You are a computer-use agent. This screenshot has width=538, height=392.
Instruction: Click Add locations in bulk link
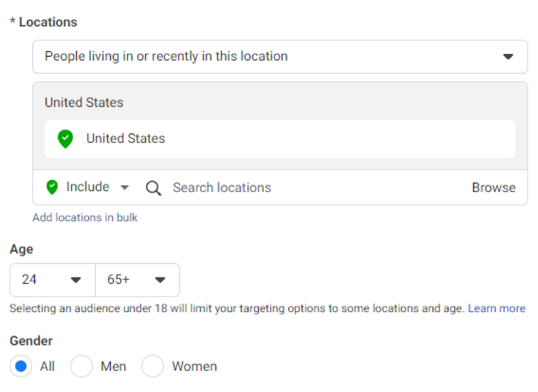(x=85, y=218)
